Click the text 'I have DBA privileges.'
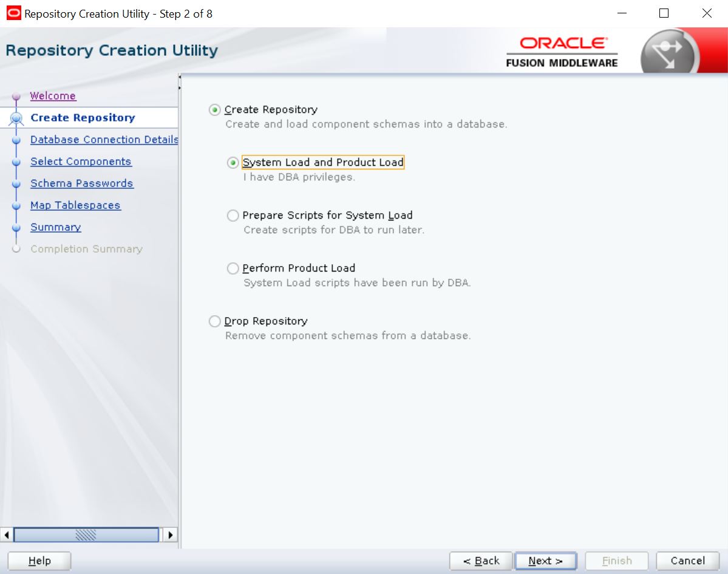The width and height of the screenshot is (728, 574). 299,177
